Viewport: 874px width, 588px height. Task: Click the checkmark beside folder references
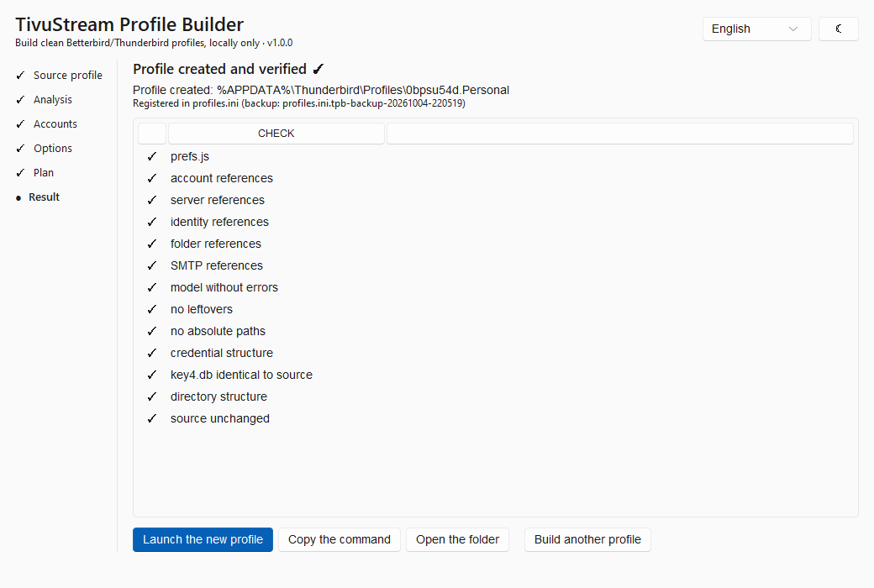[152, 244]
